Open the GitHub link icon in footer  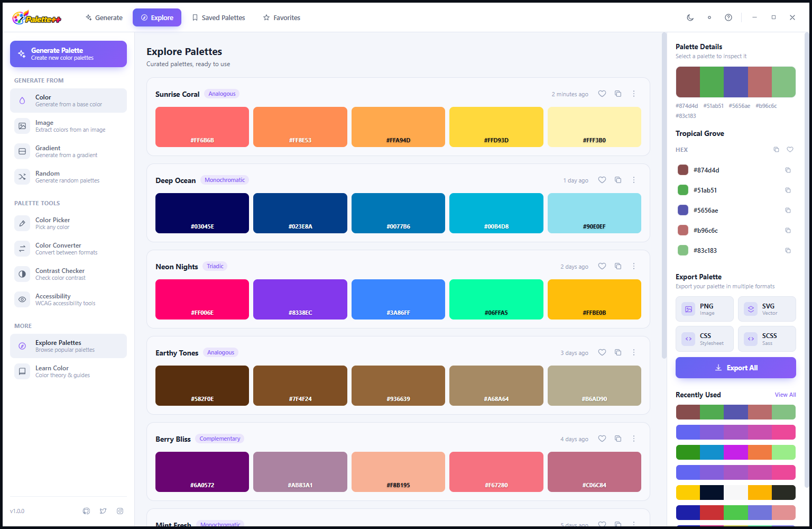pos(86,511)
